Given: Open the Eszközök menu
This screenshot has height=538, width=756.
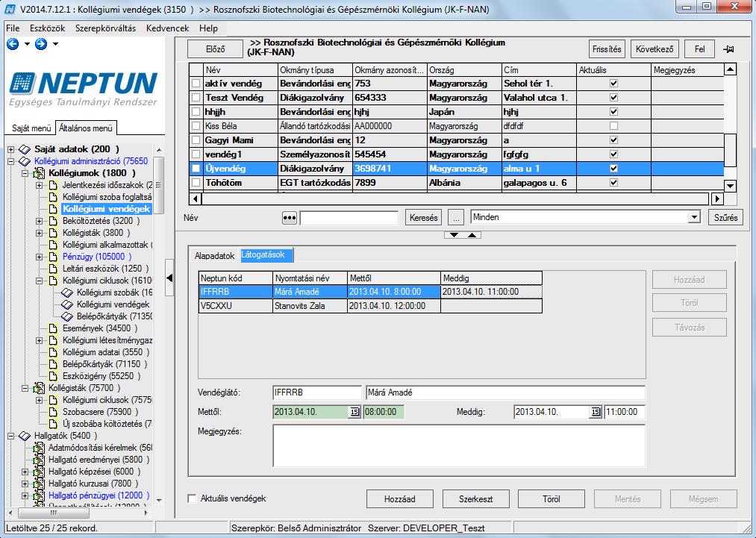Looking at the screenshot, I should point(47,28).
